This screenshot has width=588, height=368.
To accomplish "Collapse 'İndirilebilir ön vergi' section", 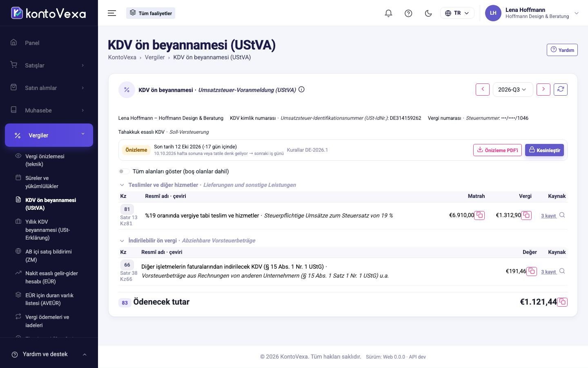I will [122, 241].
